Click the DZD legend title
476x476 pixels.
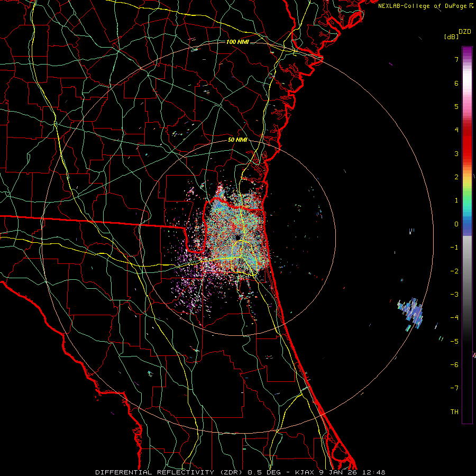pos(465,32)
